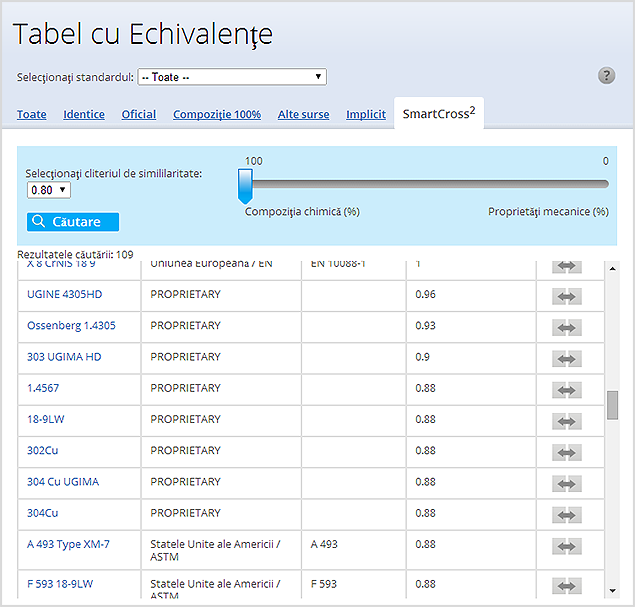Click the magnifier icon on Căutare button

(x=38, y=222)
